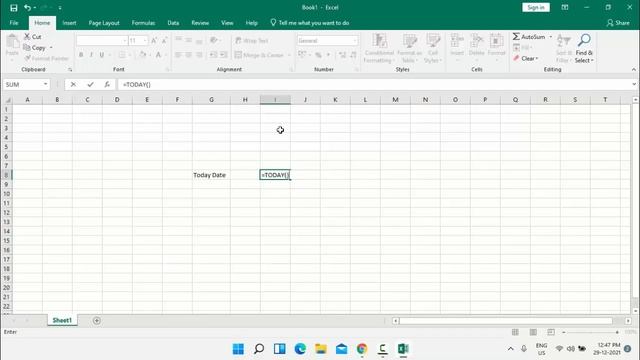Screen dimensions: 640x360
Task: Open Cell Styles gallery
Action: point(433,48)
